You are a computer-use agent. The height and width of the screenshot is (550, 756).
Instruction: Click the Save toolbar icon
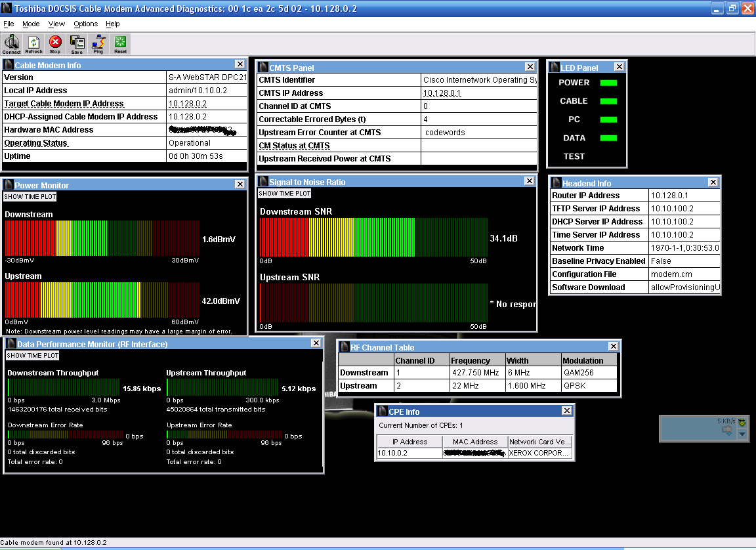pos(77,44)
